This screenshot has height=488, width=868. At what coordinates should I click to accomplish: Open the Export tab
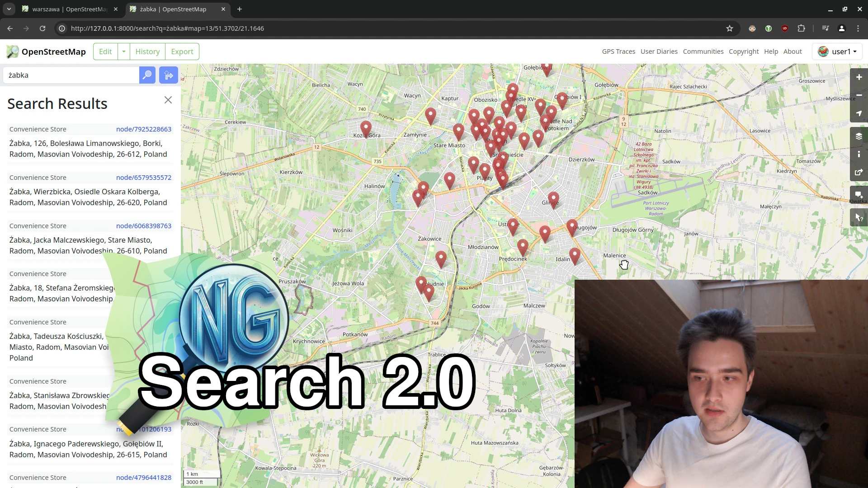tap(182, 52)
